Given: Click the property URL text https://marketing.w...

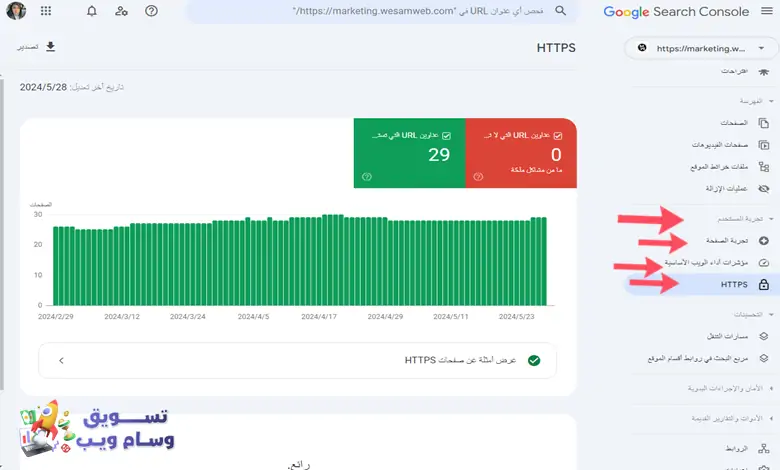Looking at the screenshot, I should pos(700,48).
